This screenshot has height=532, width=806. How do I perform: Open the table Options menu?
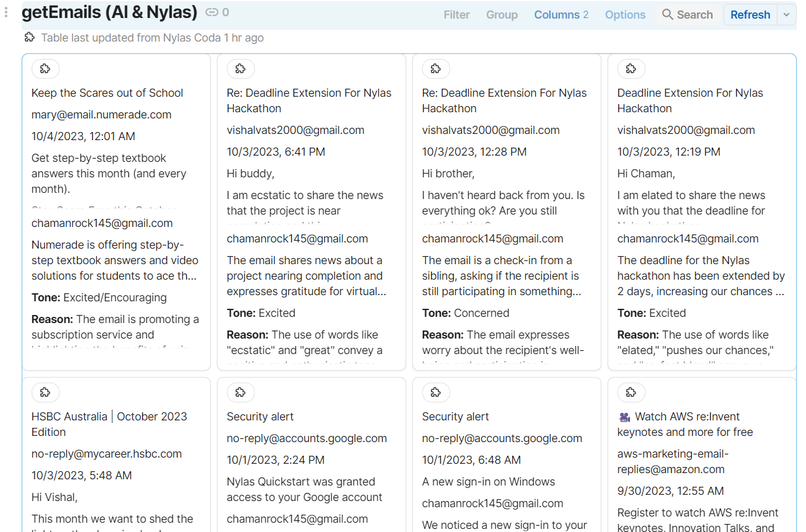[x=625, y=15]
